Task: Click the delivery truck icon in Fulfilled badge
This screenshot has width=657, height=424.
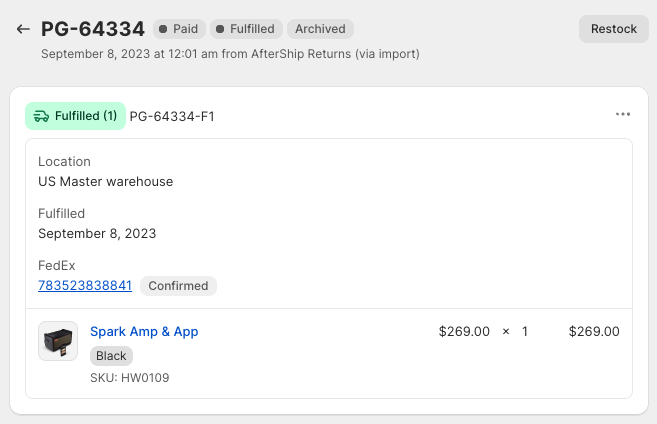Action: (41, 116)
